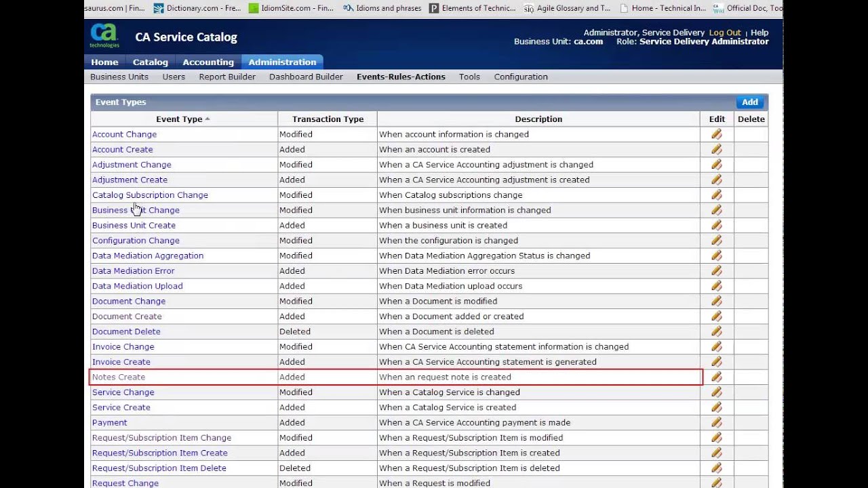Open the Help link

click(x=759, y=33)
